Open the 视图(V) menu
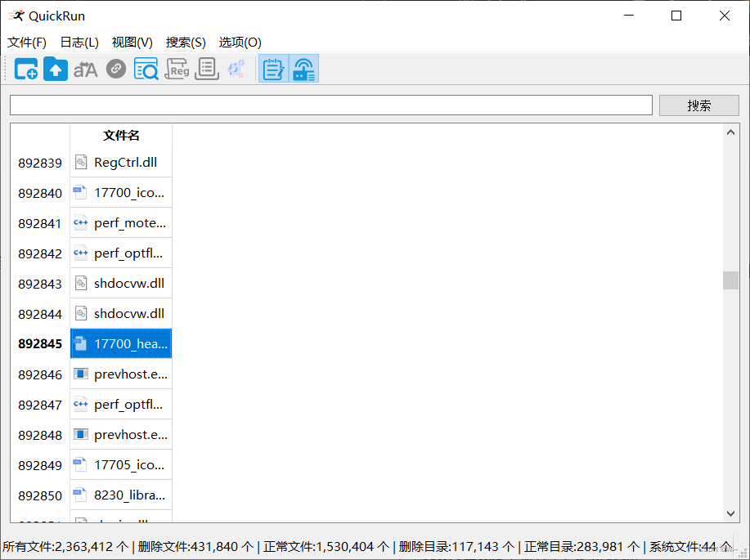Viewport: 750px width, 560px height. pyautogui.click(x=132, y=42)
